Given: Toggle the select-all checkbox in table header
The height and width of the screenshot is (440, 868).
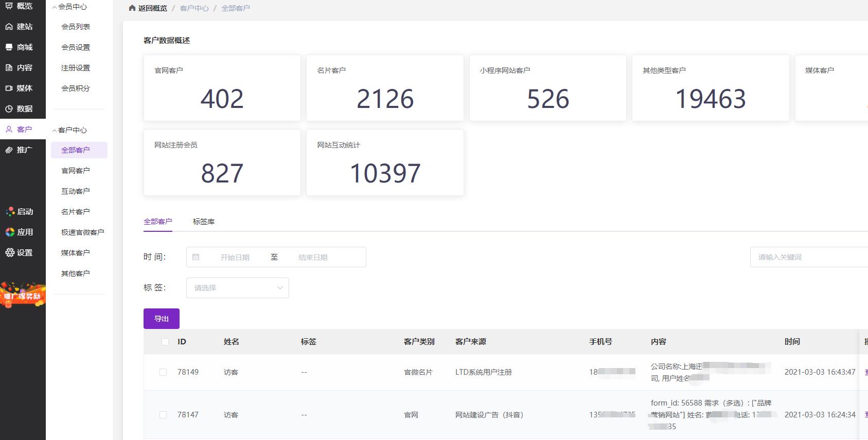Looking at the screenshot, I should click(165, 342).
